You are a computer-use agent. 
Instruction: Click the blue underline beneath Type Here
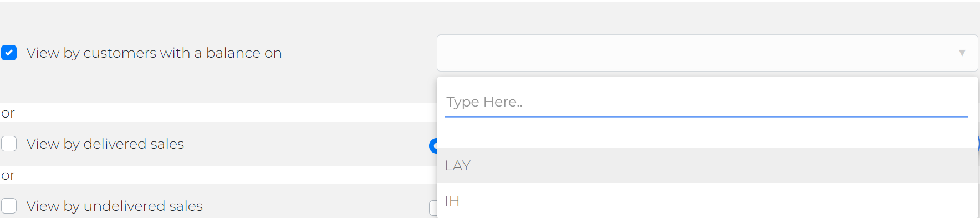click(x=706, y=116)
